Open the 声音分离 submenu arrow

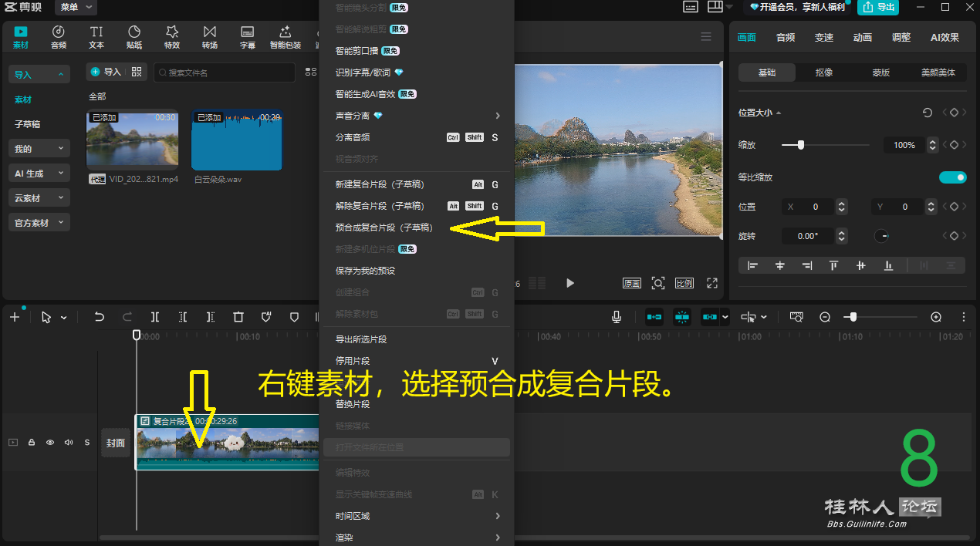(498, 116)
